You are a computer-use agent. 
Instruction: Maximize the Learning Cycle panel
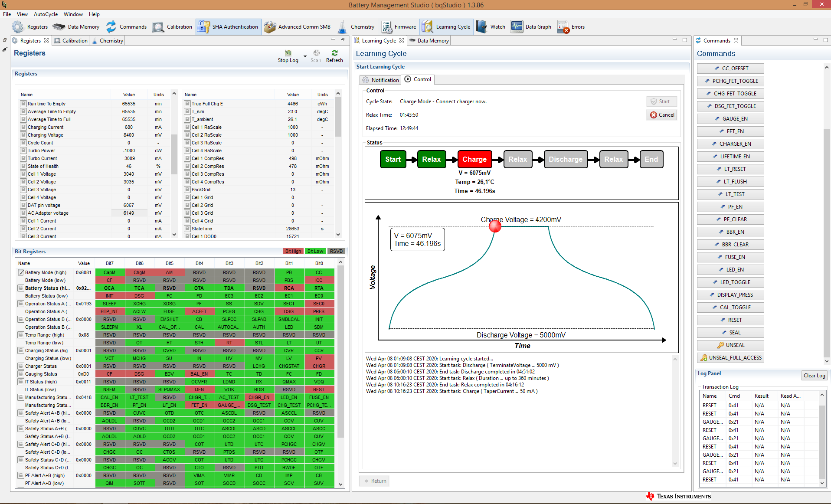coord(685,40)
